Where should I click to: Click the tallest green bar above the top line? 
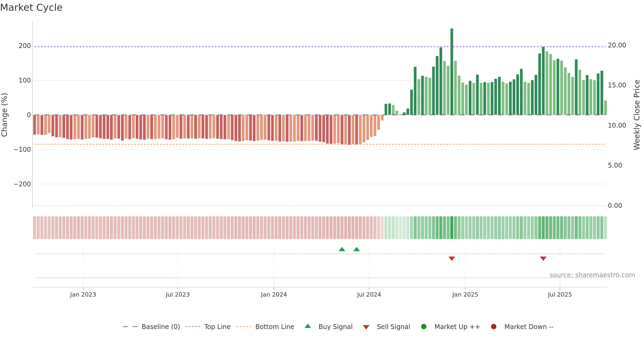coord(452,72)
